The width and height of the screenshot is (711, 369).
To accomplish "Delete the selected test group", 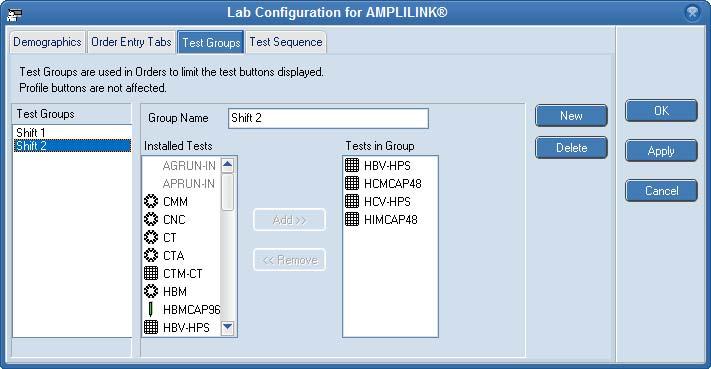I will [x=571, y=148].
